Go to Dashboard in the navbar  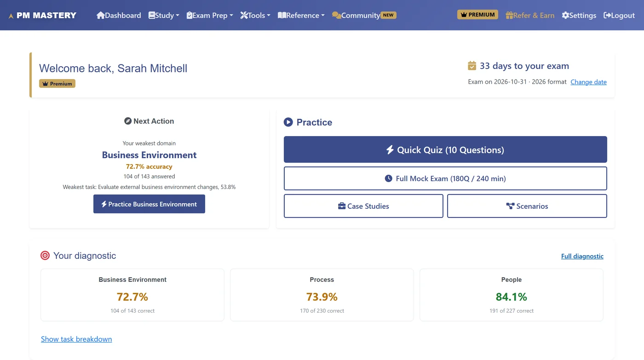coord(119,15)
